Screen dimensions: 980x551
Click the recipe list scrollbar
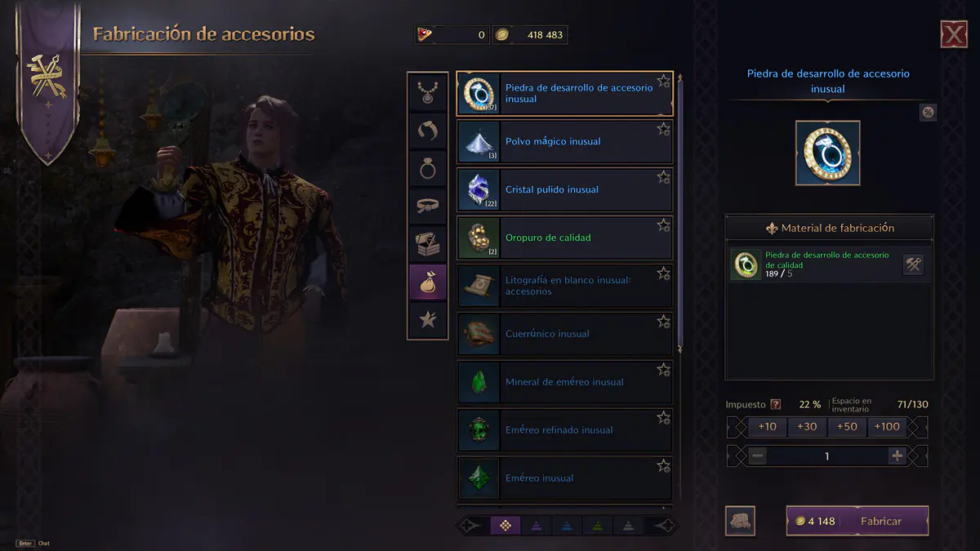[x=679, y=212]
